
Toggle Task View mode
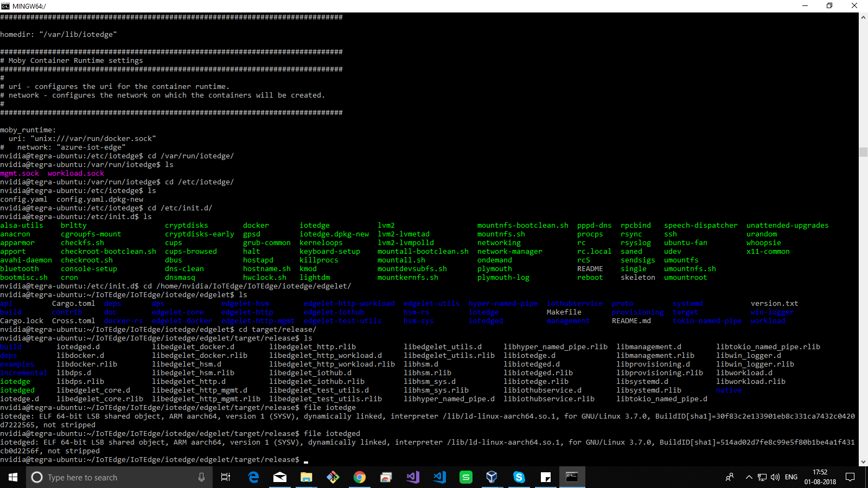[225, 477]
